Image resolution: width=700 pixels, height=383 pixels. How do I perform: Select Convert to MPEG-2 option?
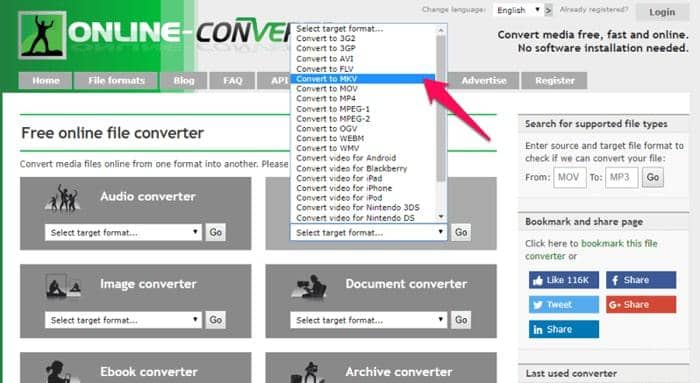(x=363, y=119)
